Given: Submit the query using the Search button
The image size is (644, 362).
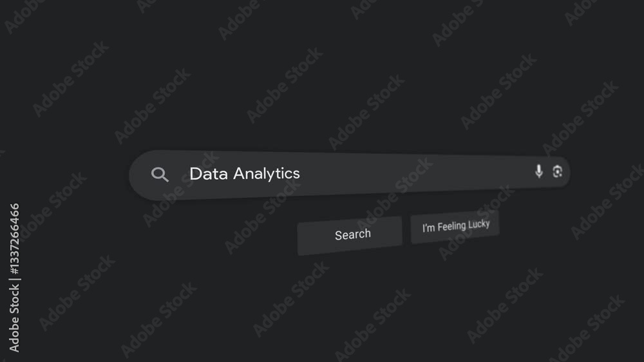Looking at the screenshot, I should coord(350,236).
